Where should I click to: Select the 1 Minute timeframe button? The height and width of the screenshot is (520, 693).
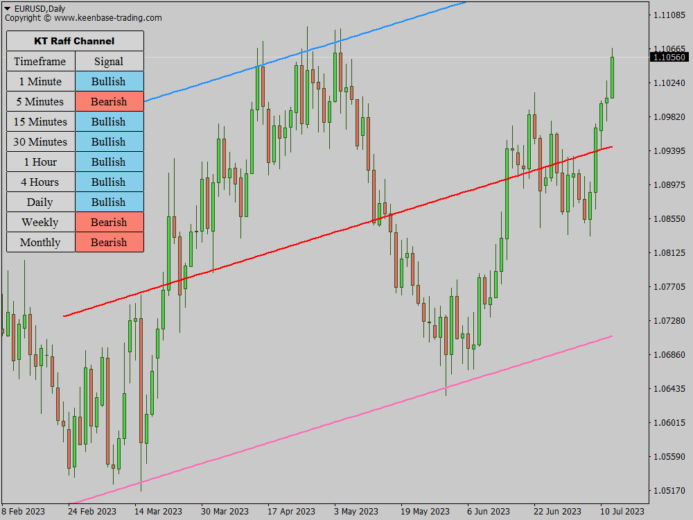41,81
